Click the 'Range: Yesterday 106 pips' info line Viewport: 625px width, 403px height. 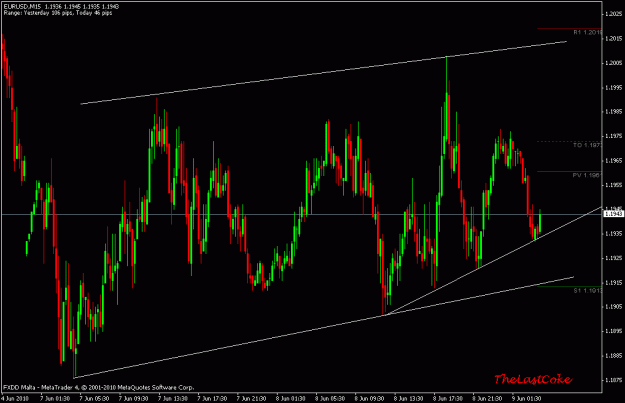[x=58, y=13]
